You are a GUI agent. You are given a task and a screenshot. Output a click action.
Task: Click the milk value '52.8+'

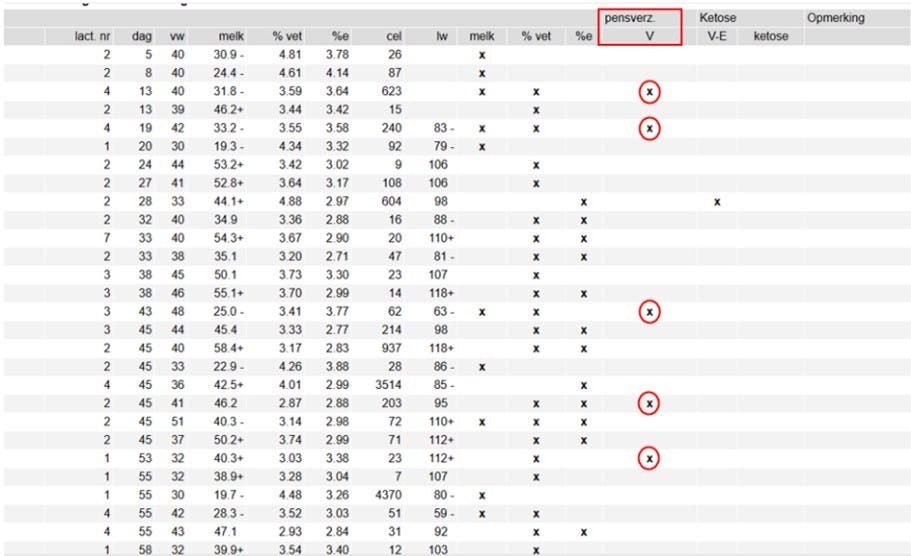pos(228,183)
